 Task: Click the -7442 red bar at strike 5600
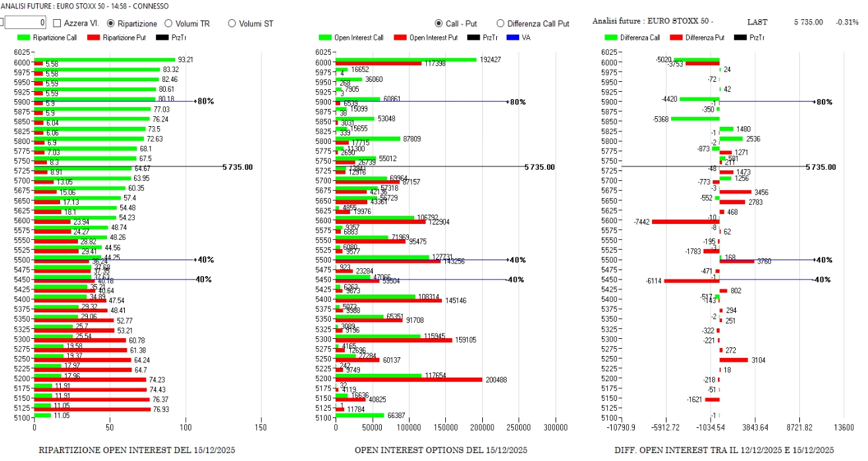pyautogui.click(x=685, y=221)
